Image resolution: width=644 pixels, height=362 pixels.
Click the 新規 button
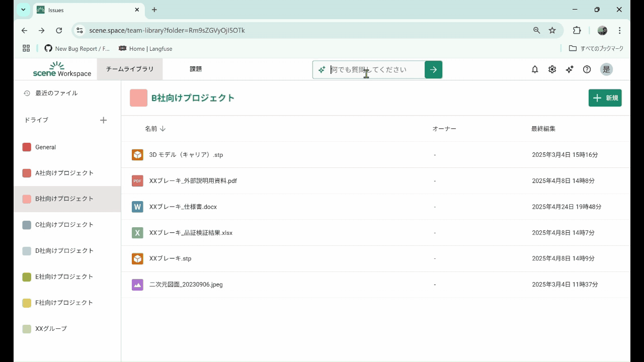click(x=605, y=98)
